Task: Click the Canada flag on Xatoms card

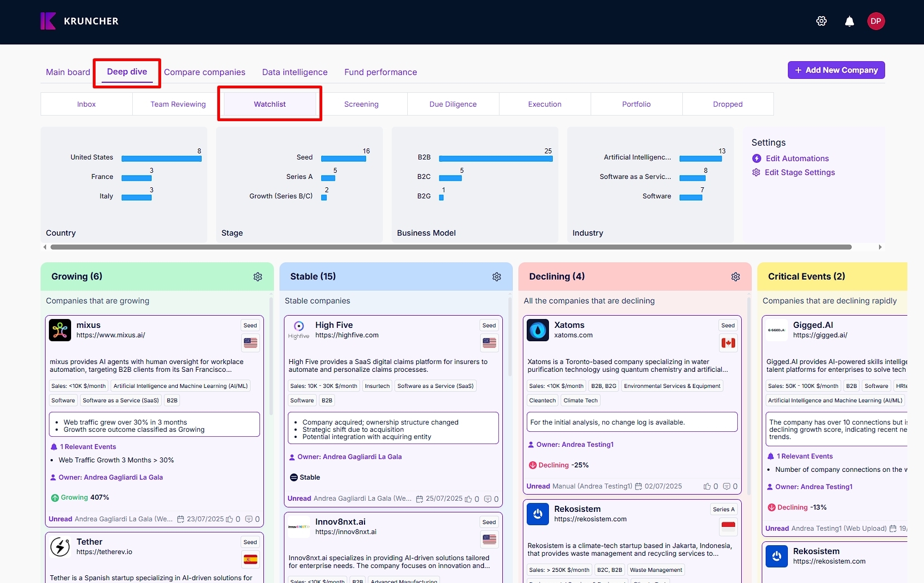Action: [728, 343]
